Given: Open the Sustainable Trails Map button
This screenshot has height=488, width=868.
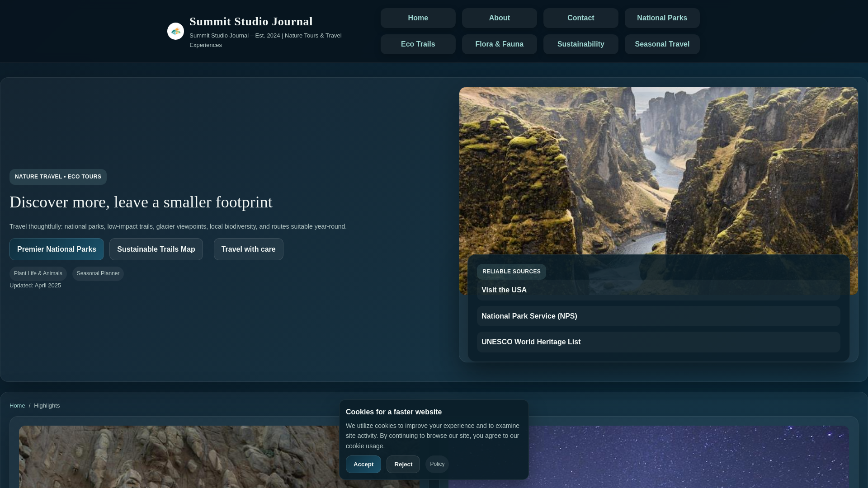Looking at the screenshot, I should coord(156,249).
